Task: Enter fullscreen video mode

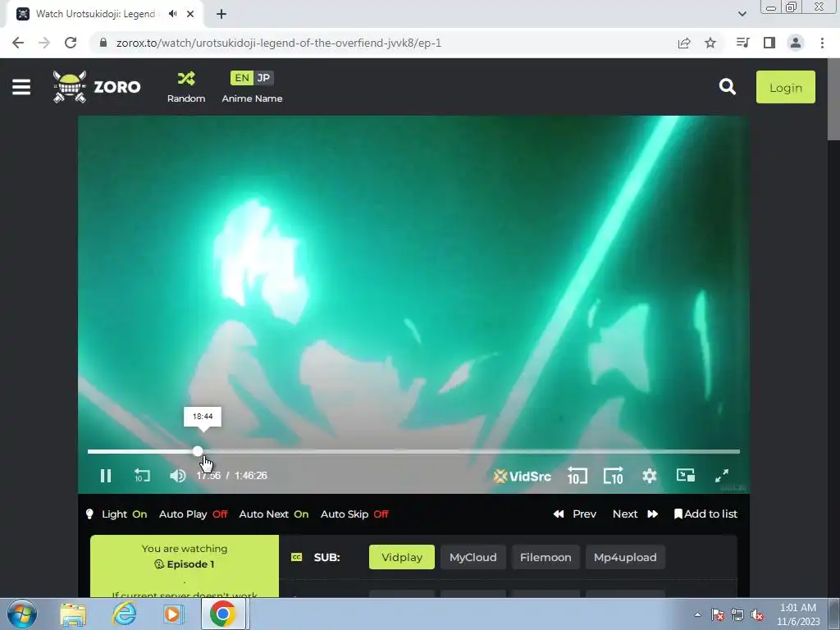Action: pyautogui.click(x=722, y=476)
